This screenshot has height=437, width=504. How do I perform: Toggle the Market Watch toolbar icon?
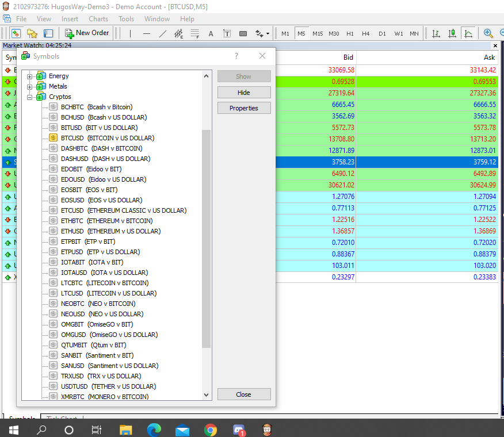(16, 33)
